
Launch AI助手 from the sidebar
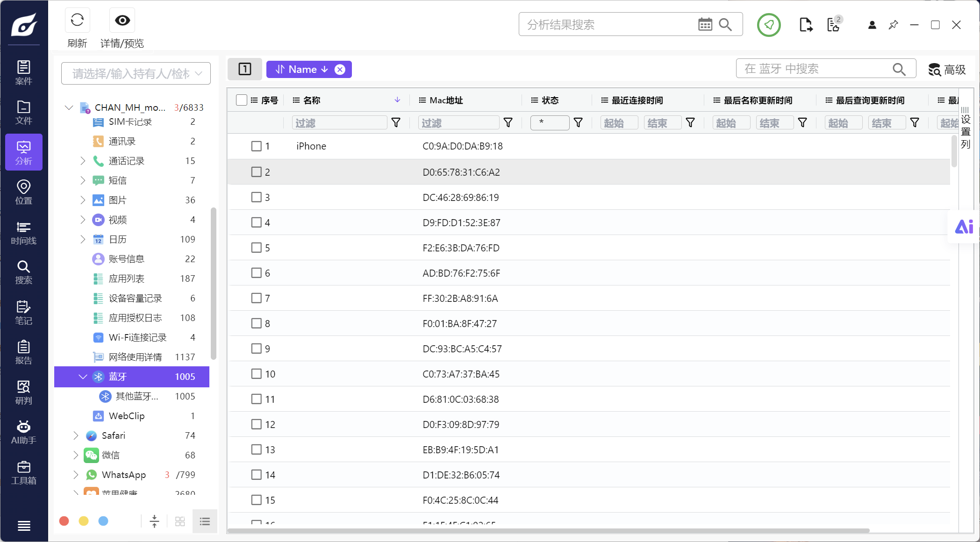click(24, 432)
